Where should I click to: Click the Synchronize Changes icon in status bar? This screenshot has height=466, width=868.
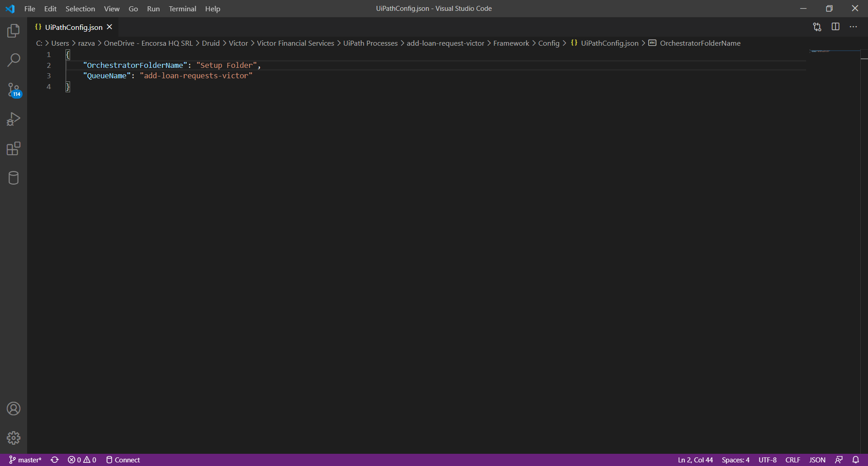point(55,460)
